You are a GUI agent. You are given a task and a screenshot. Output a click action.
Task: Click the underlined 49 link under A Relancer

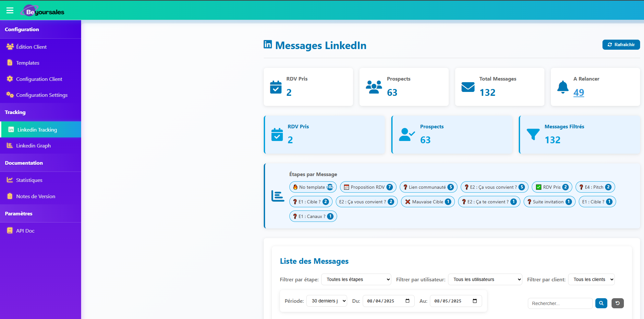tap(579, 93)
